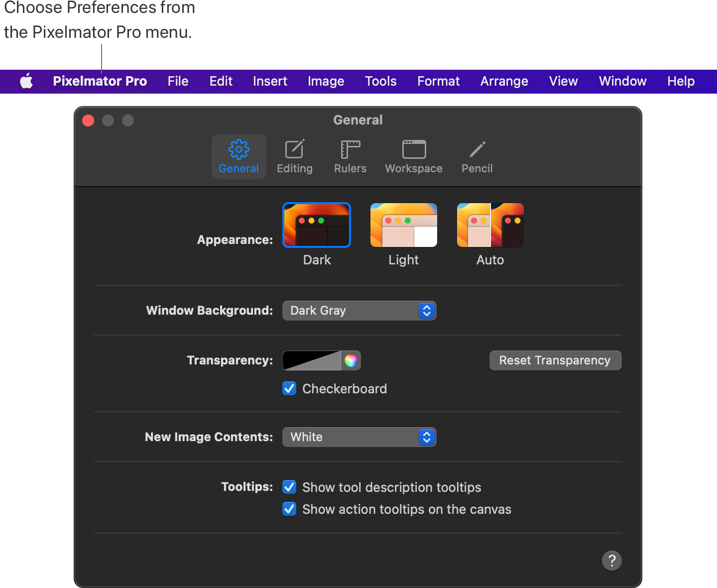Open help with the question mark button

[612, 561]
